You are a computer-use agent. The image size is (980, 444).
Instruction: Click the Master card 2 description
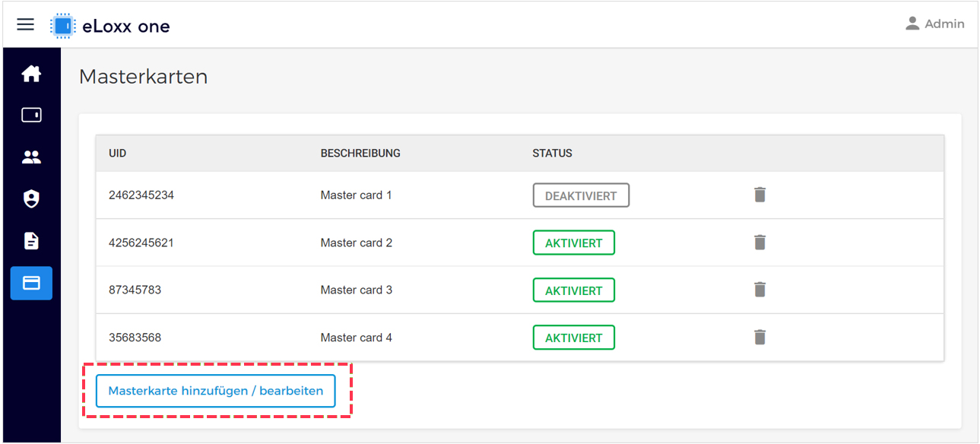[x=357, y=243]
